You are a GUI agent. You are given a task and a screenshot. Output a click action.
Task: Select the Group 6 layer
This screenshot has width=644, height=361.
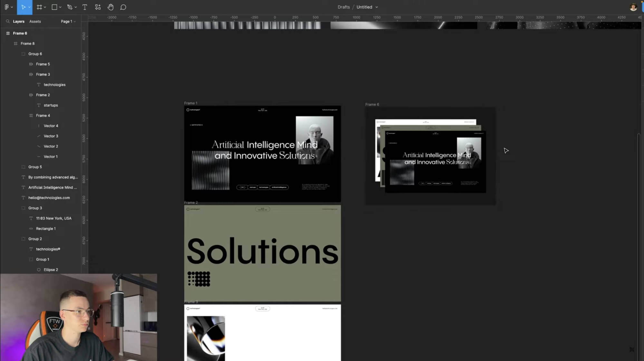[35, 54]
